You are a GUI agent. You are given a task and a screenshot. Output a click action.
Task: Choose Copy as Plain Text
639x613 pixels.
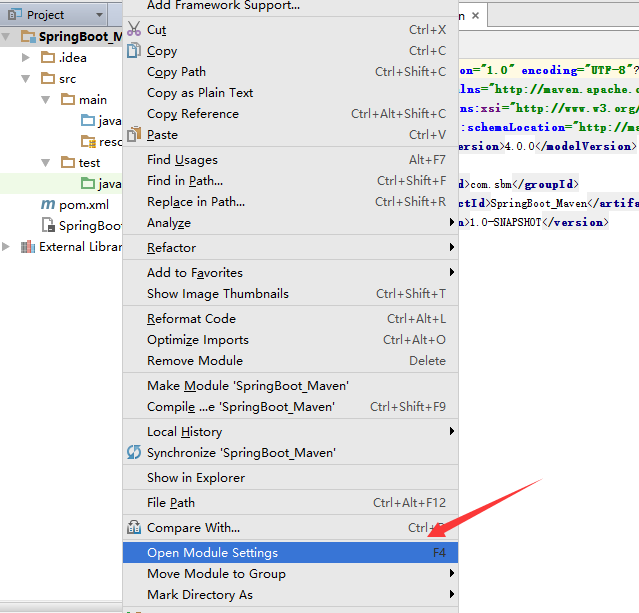click(x=290, y=93)
